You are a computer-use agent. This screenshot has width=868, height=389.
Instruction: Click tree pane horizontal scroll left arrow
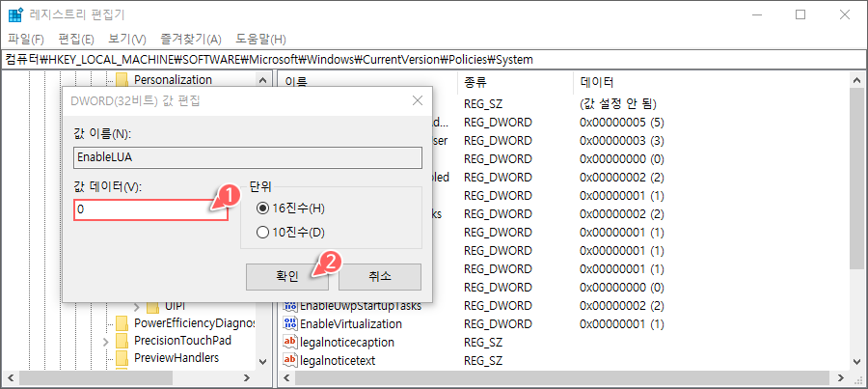[x=10, y=378]
